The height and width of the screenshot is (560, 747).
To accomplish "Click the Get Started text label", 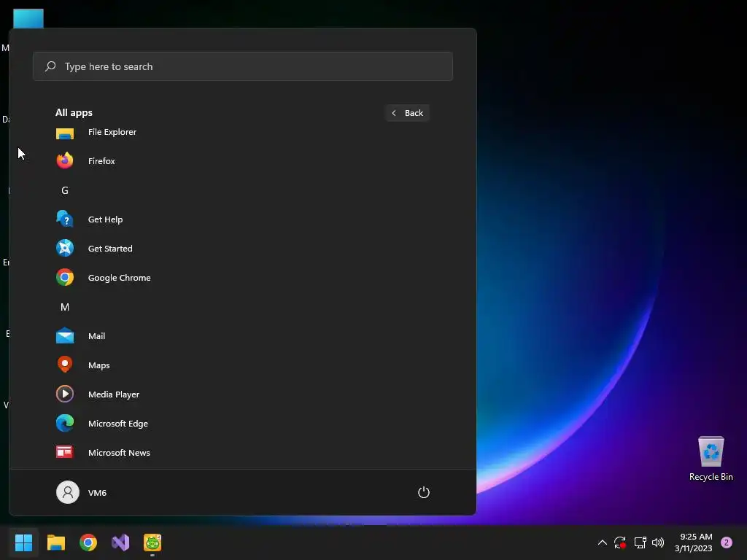I will (x=110, y=249).
